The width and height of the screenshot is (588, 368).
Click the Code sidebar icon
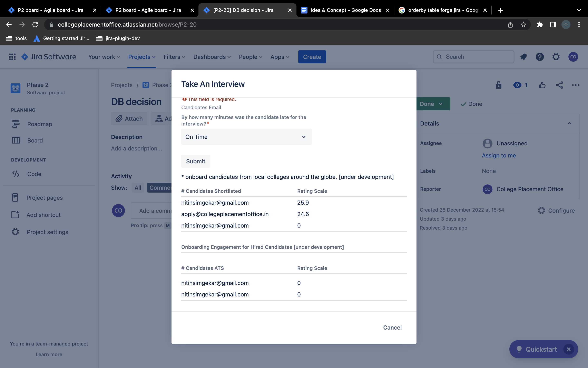[x=16, y=174]
